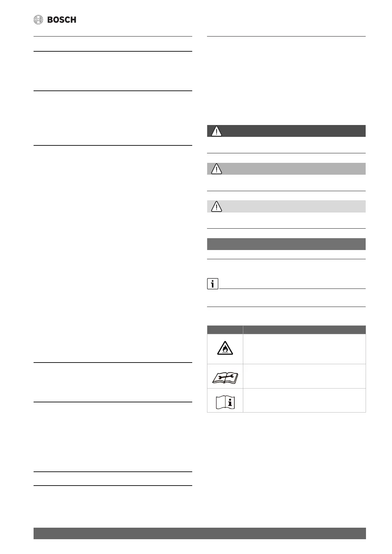Click the warning triangle in the darkest banner
This screenshot has height=554, width=392.
[216, 131]
